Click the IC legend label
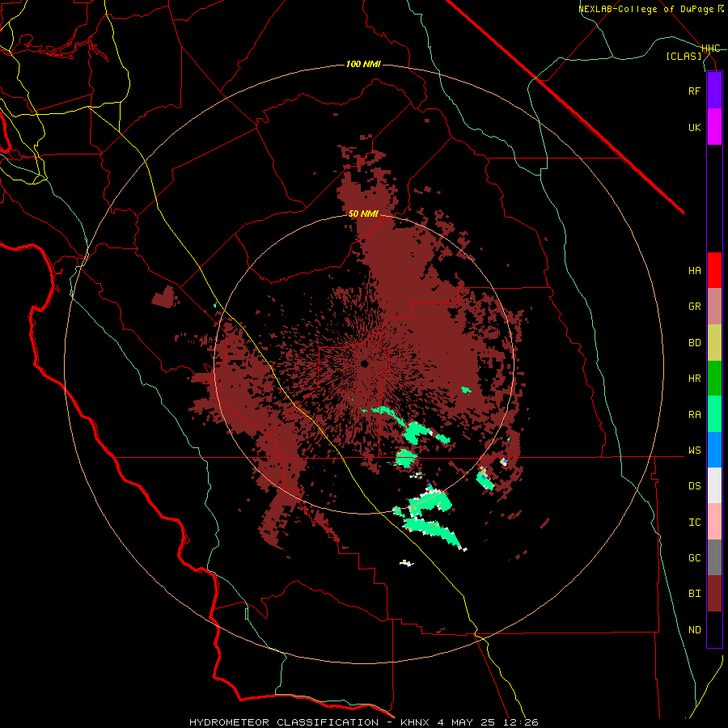The height and width of the screenshot is (728, 728). (694, 523)
